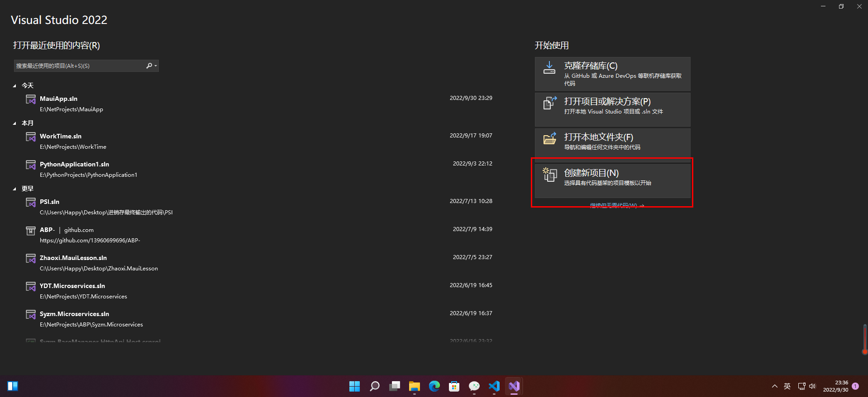Open WorkTime.sln recent solution

tap(259, 141)
